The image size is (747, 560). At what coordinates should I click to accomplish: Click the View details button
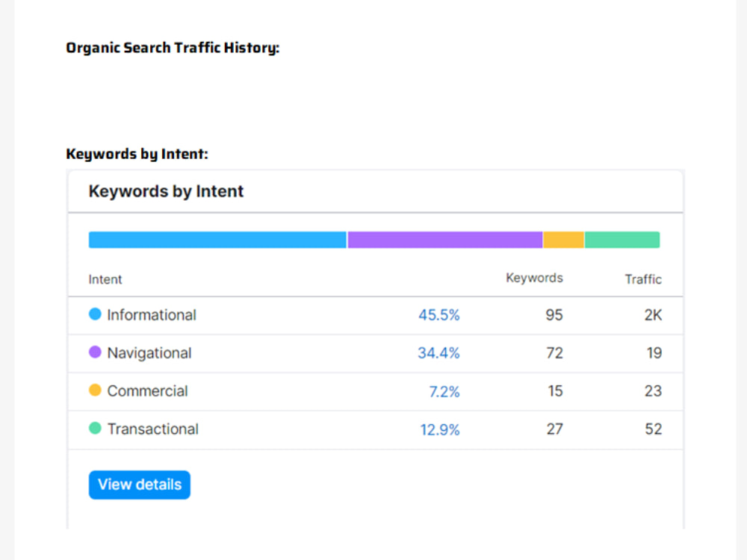click(140, 485)
